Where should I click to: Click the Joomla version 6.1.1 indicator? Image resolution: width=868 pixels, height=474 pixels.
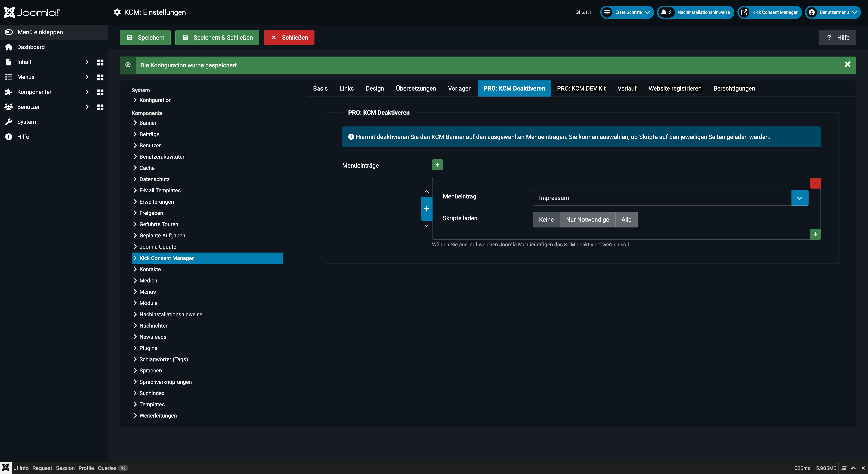click(x=584, y=13)
